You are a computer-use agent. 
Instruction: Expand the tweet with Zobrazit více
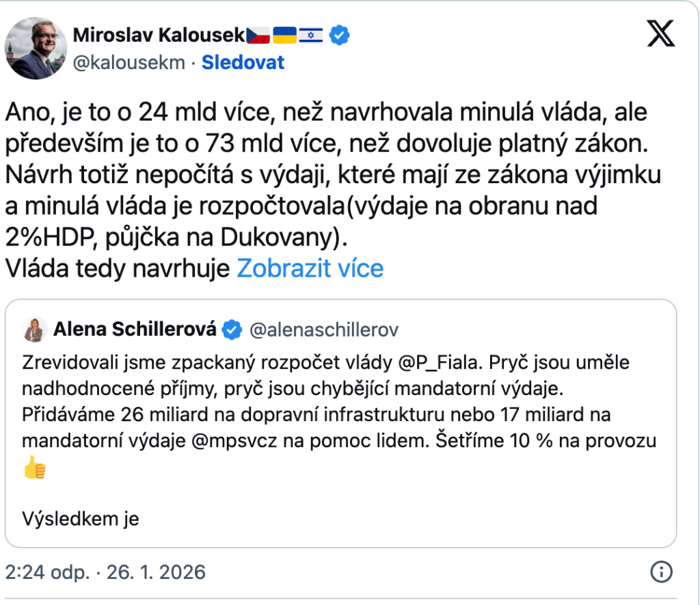click(x=310, y=269)
